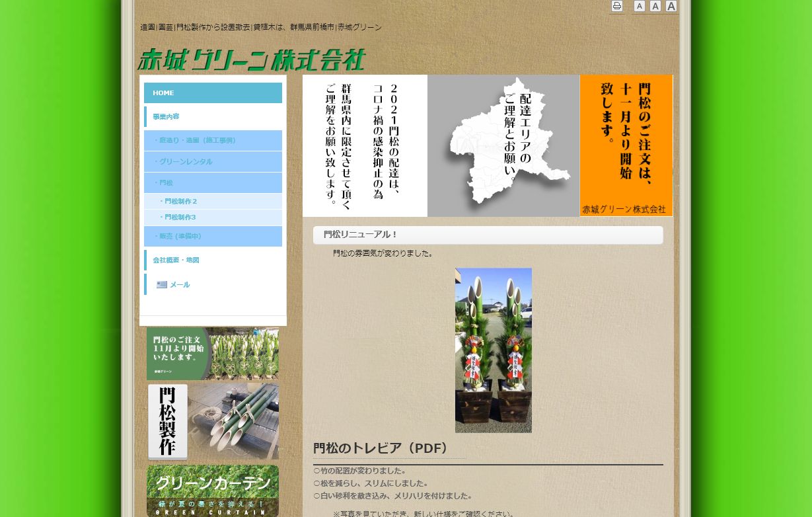The image size is (812, 517).
Task: Click the ○白い砂利を敷き込み line
Action: coord(393,496)
